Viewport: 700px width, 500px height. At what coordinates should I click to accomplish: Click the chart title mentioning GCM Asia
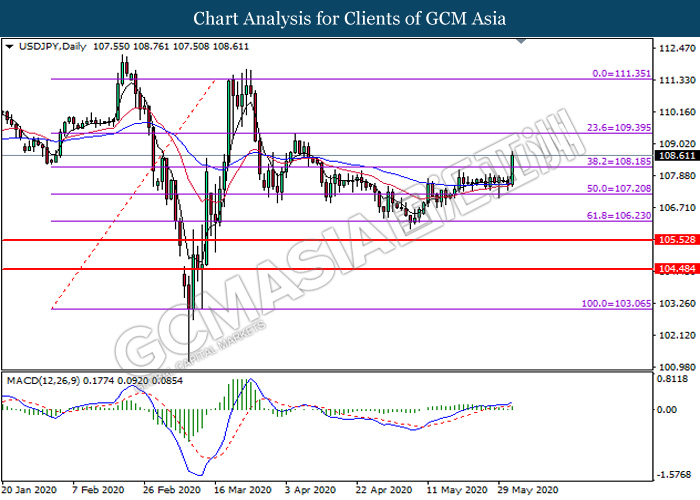tap(349, 19)
